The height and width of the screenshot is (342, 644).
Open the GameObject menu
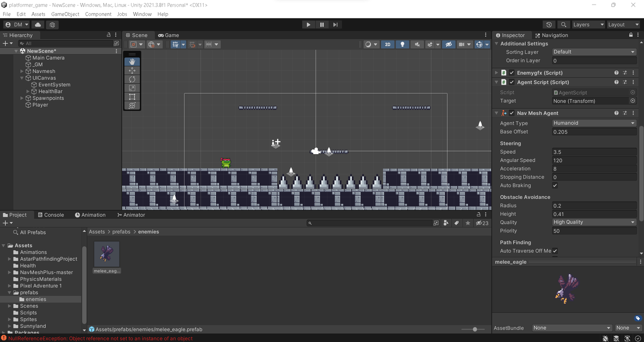pos(65,14)
